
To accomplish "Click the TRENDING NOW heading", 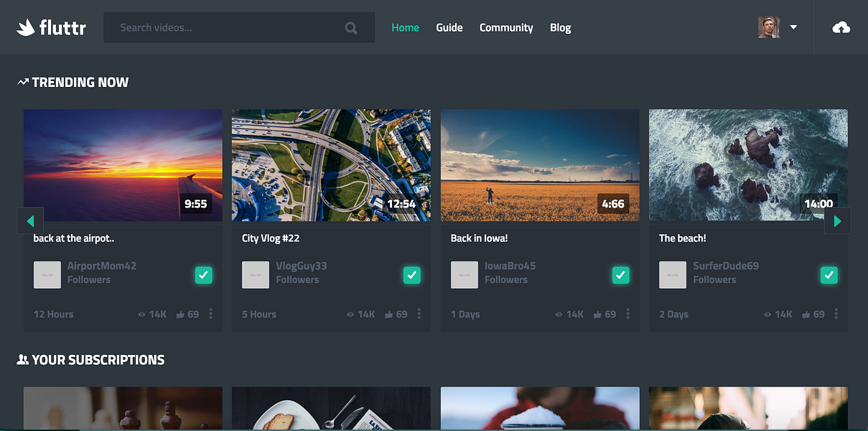I will pos(80,83).
